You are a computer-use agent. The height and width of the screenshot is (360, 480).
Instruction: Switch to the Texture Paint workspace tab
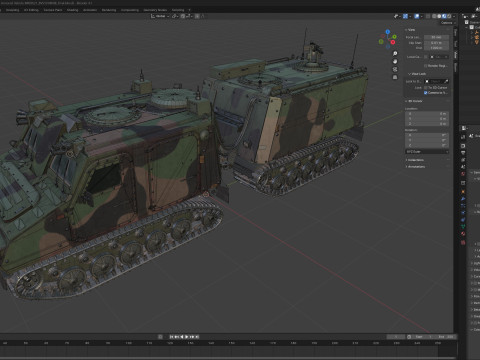53,10
